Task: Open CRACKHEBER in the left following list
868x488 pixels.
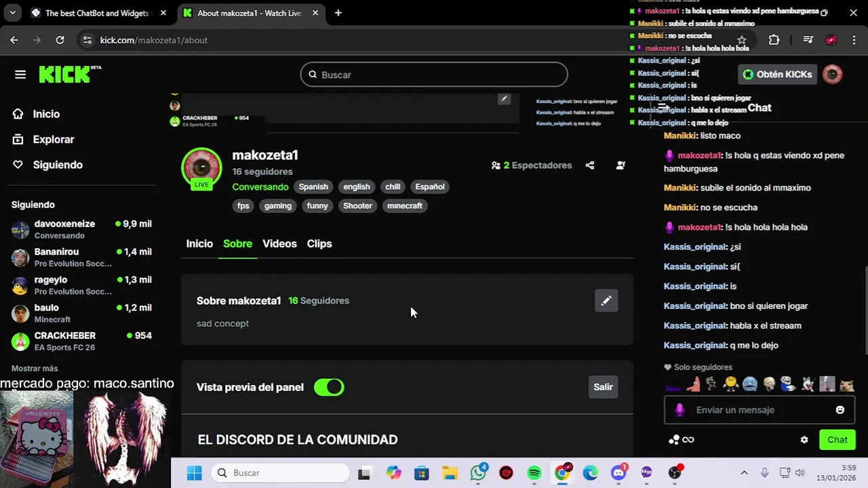Action: [x=81, y=341]
